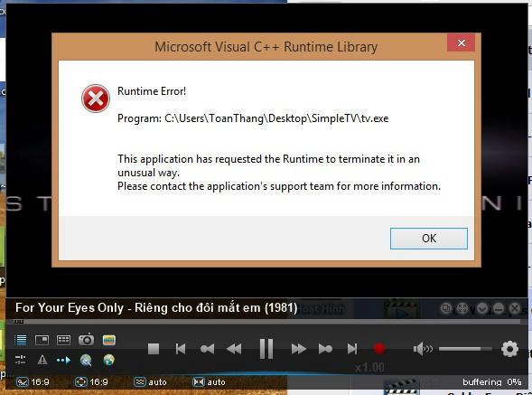532x395 pixels.
Task: Click the warning triangle icon
Action: pos(42,360)
